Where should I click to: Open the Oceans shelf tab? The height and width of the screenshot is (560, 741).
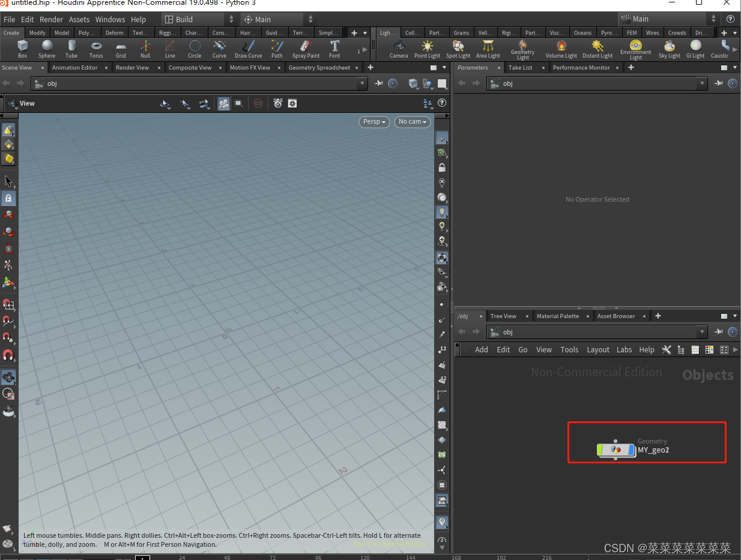coord(582,33)
